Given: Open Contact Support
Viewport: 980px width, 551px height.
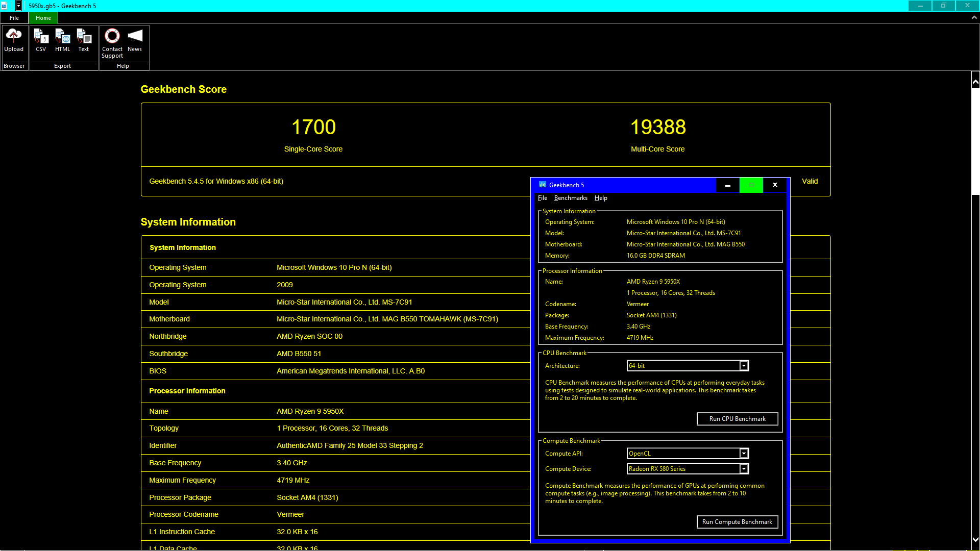Looking at the screenshot, I should click(x=112, y=43).
